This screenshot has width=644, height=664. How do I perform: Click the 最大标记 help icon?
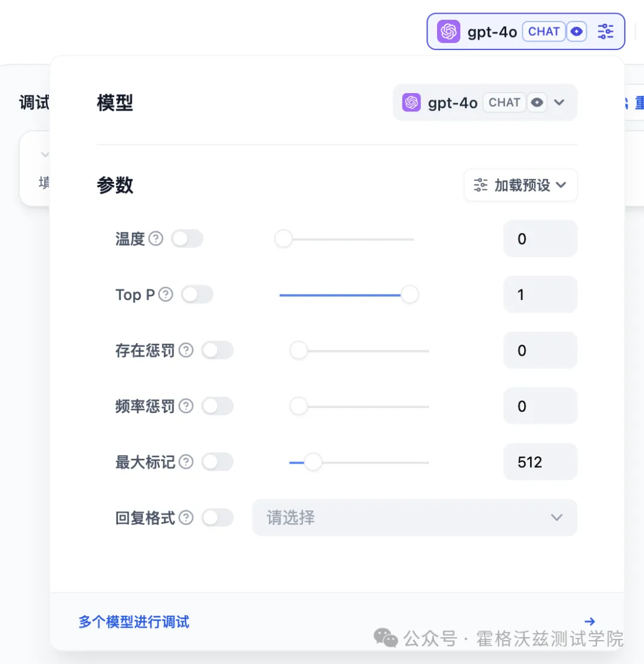point(185,462)
